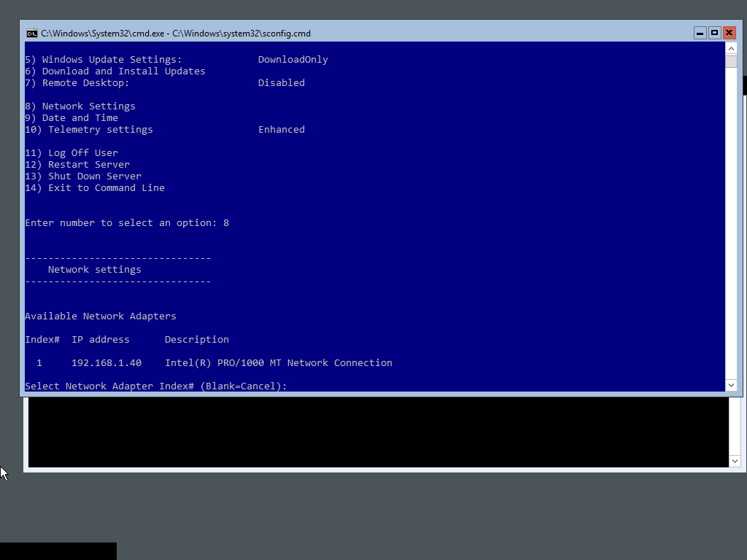Click the console scrollbar up arrow
Image resolution: width=747 pixels, height=560 pixels.
coord(731,49)
